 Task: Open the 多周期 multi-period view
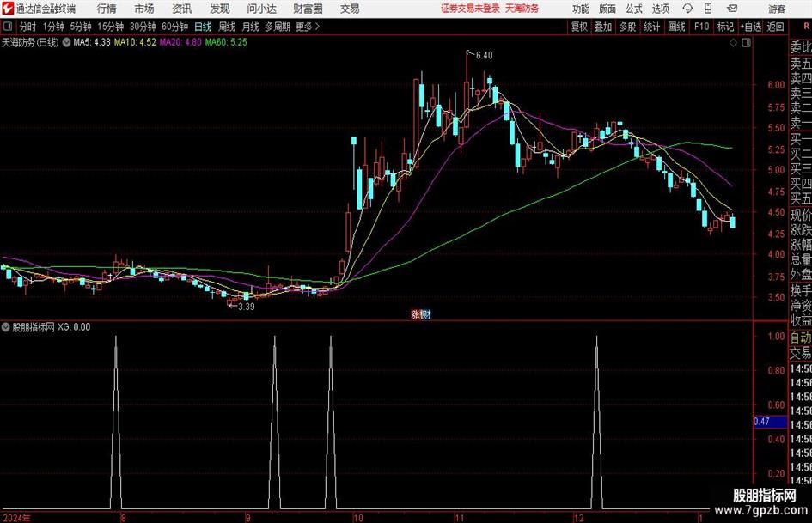click(278, 27)
